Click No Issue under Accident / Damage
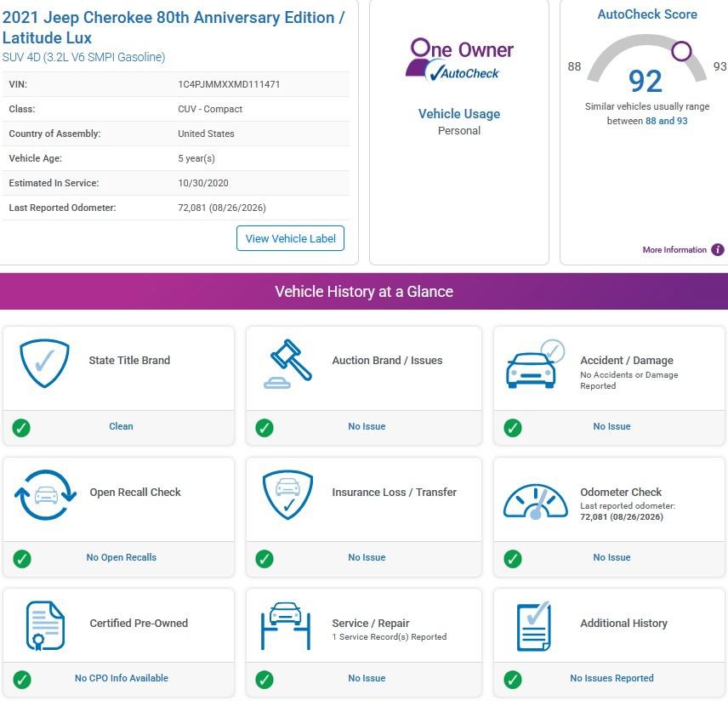This screenshot has width=728, height=701. (611, 426)
